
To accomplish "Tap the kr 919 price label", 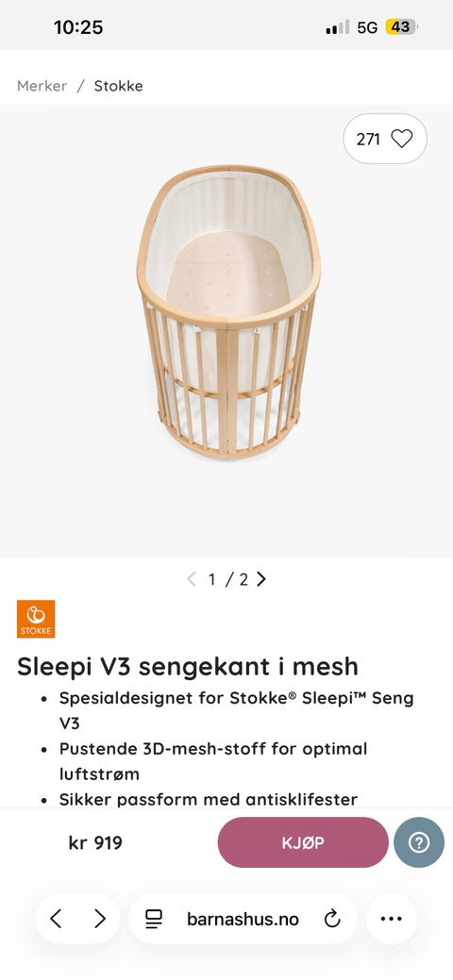I will (x=95, y=842).
